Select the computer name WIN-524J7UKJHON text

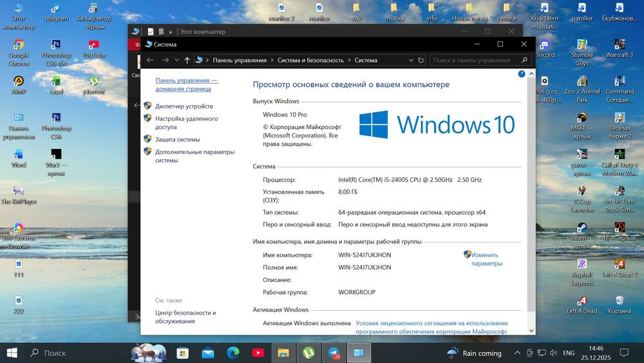click(x=365, y=255)
